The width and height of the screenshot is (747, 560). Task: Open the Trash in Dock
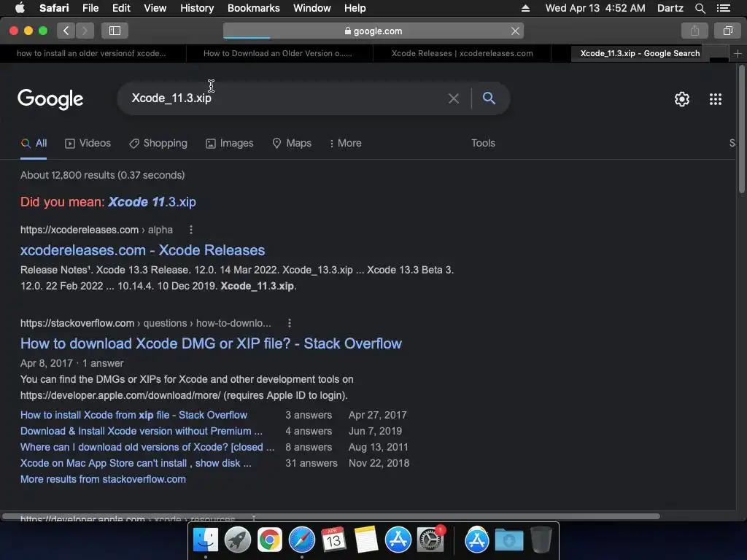coord(541,540)
